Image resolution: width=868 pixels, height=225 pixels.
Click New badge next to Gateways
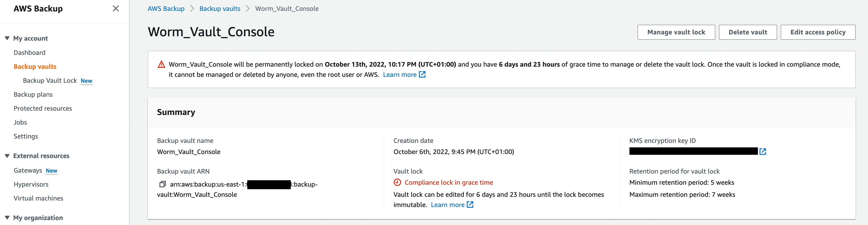point(52,171)
